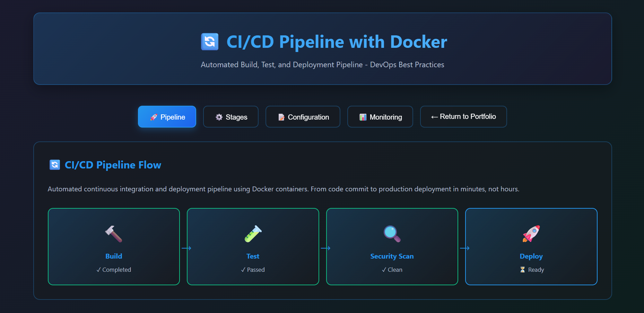This screenshot has width=644, height=313.
Task: Click the arrow between Test and Security Scan
Action: tap(326, 248)
